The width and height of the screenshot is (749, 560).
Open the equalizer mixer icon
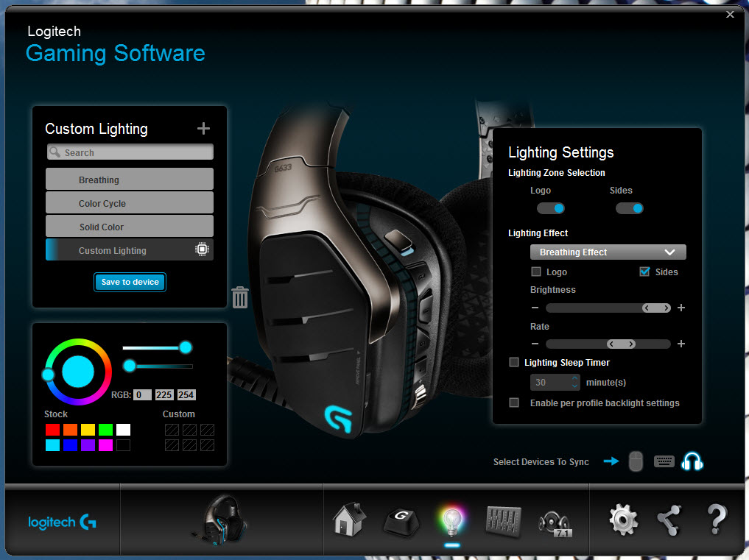tap(503, 521)
